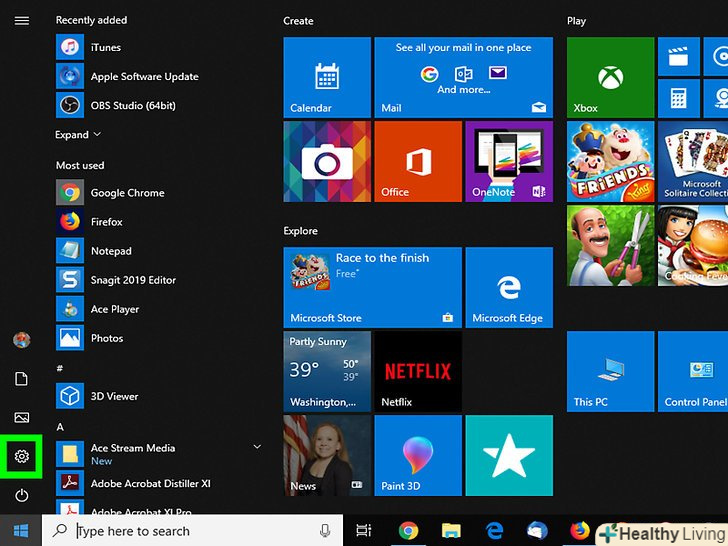Click the Windows Start button
This screenshot has height=546, width=728.
coord(21,531)
